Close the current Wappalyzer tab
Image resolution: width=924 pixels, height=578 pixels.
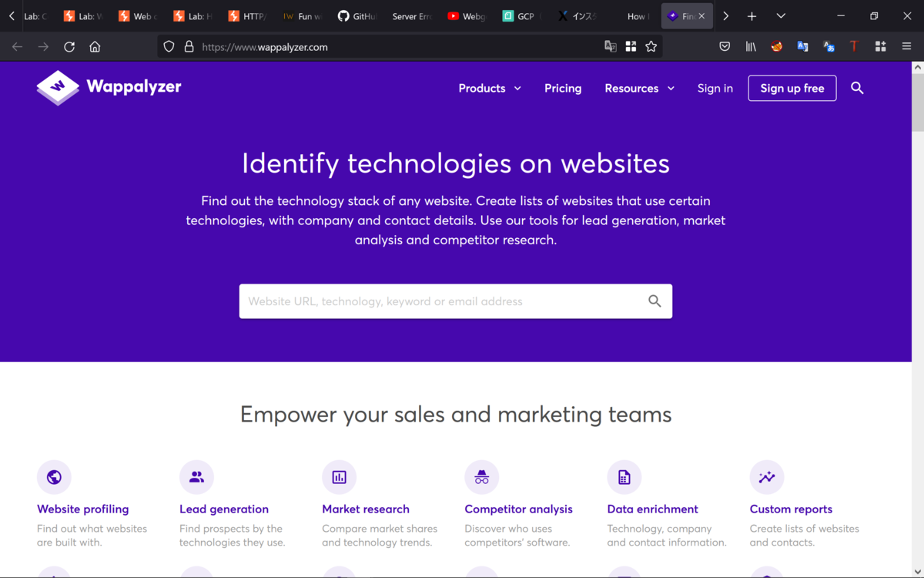701,16
